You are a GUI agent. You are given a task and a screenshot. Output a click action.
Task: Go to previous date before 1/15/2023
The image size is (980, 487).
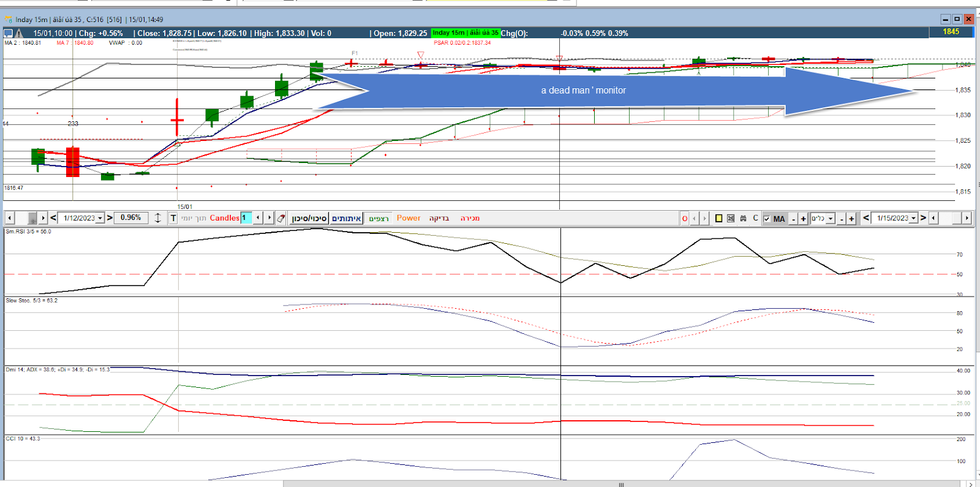[x=866, y=217]
